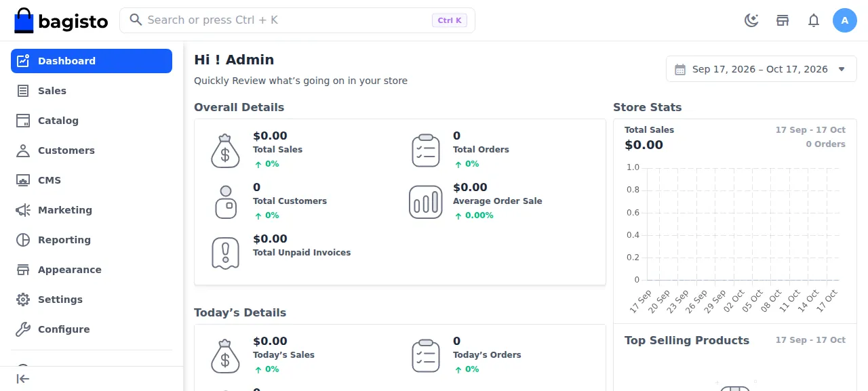Click Total Orders clipboard icon

click(x=426, y=150)
